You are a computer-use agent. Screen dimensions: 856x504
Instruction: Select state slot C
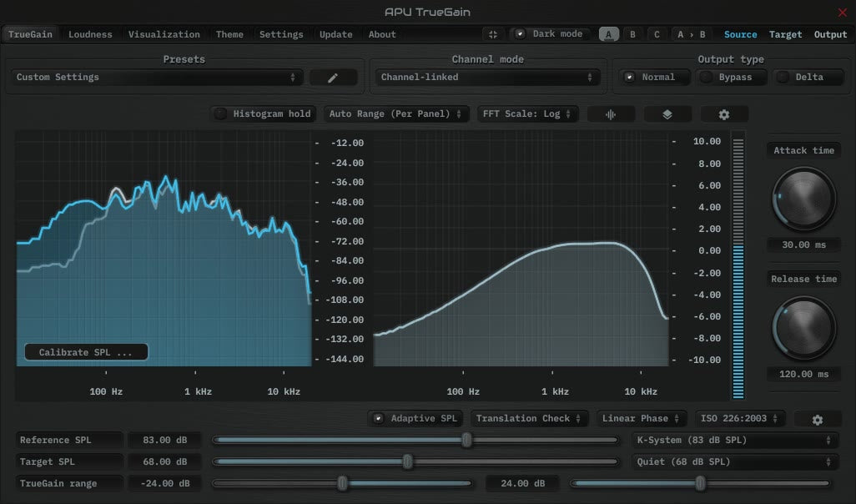click(x=657, y=34)
